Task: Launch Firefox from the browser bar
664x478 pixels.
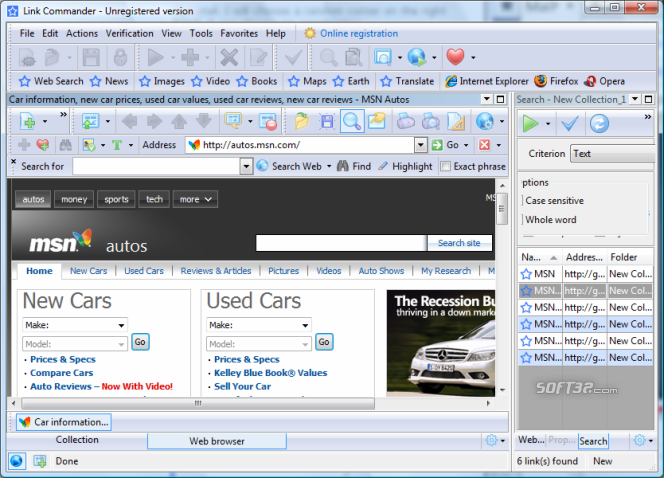Action: pyautogui.click(x=556, y=81)
